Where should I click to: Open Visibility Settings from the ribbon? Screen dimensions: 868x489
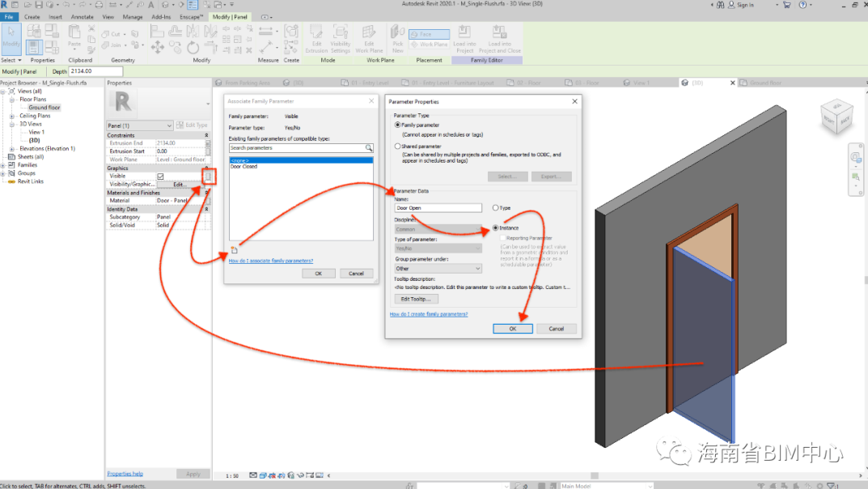click(x=341, y=37)
